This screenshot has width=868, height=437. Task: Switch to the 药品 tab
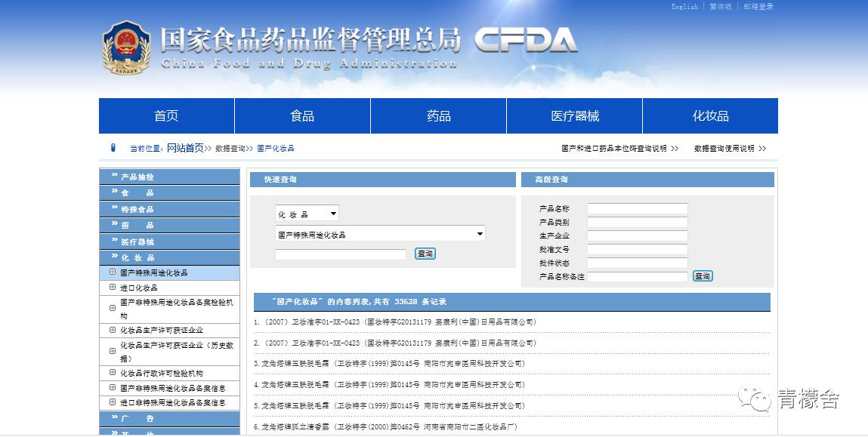coord(438,115)
